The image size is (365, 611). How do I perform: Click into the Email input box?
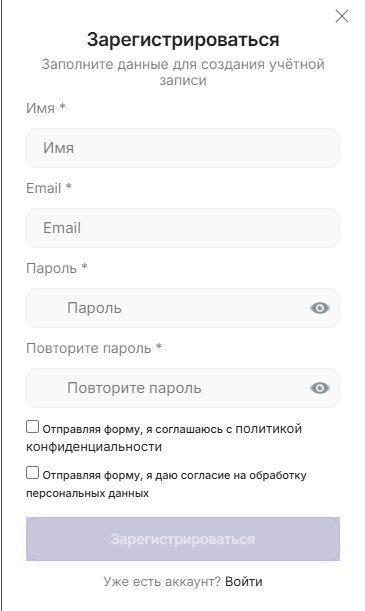click(x=183, y=228)
